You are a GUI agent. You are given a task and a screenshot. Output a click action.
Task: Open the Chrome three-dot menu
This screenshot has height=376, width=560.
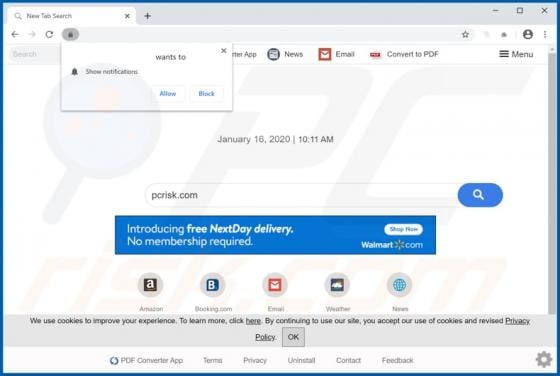click(545, 34)
